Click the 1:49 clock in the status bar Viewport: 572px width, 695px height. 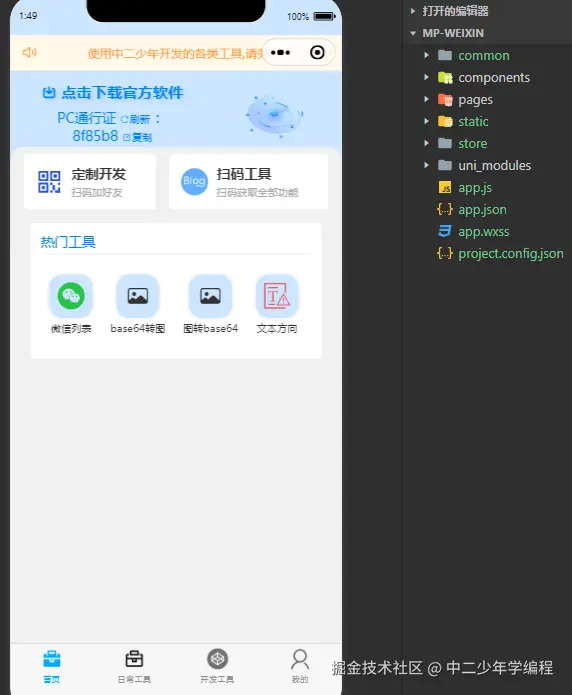pos(28,16)
